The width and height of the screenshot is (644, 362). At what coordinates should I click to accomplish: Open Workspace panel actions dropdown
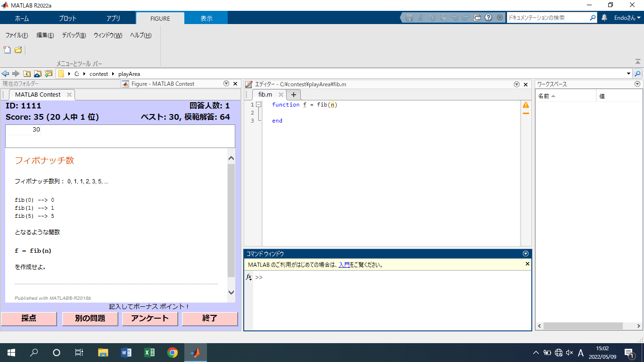(637, 84)
